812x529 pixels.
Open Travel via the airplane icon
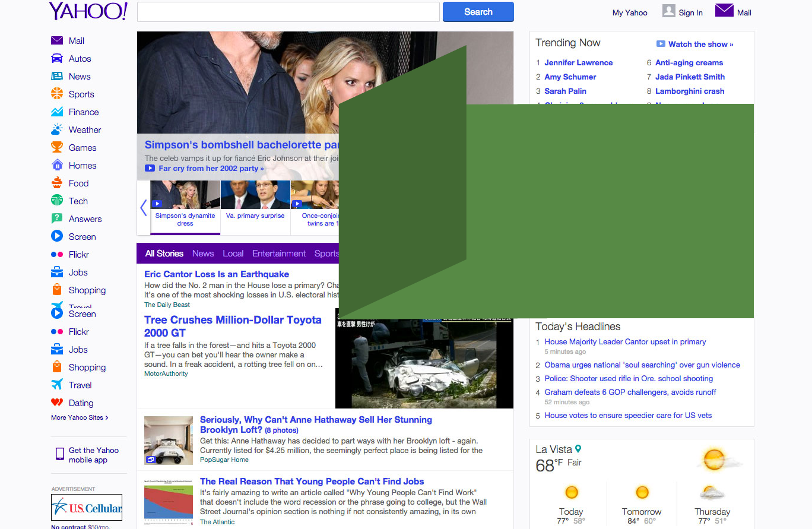pos(57,384)
